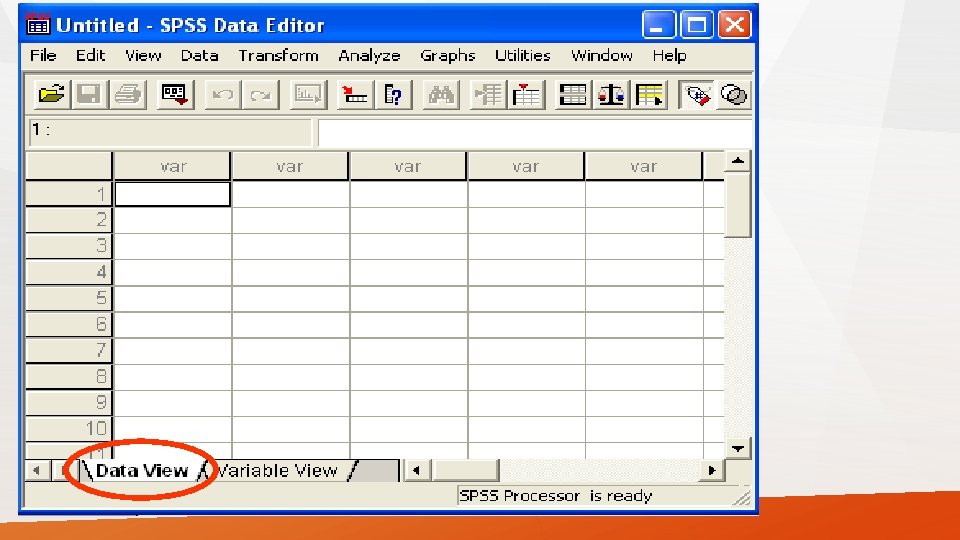Select the highlighted active cell in row 1

pyautogui.click(x=173, y=194)
